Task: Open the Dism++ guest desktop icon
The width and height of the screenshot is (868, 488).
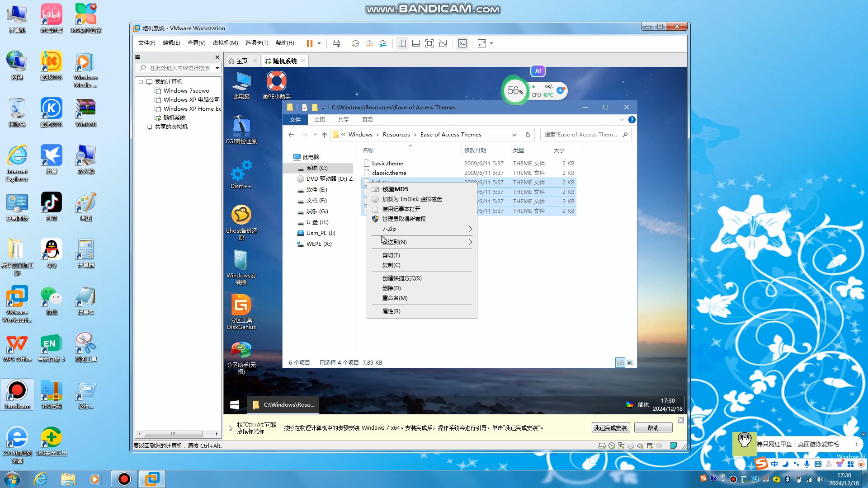Action: click(241, 174)
